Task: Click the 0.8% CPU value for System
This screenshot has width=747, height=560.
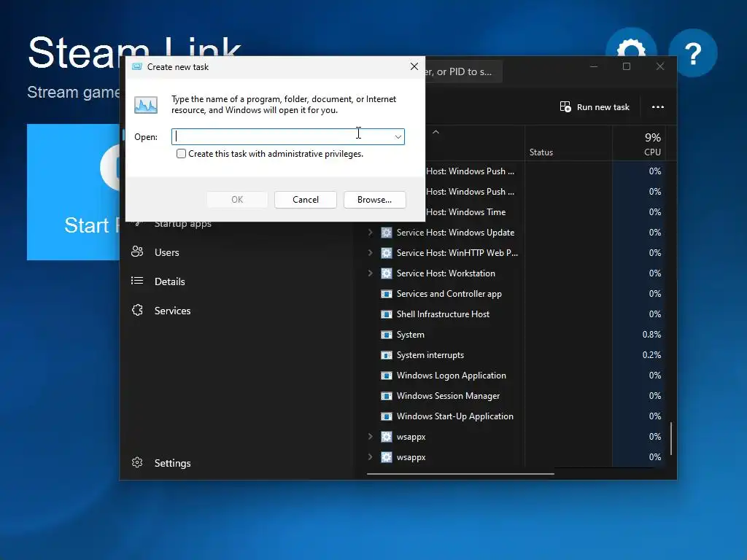Action: 651,335
